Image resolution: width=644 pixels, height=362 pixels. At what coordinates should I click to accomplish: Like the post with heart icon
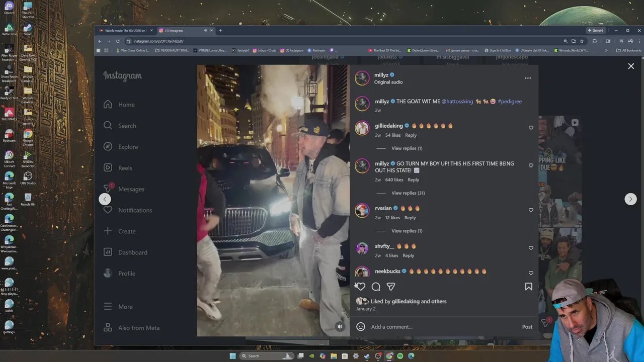tap(361, 287)
